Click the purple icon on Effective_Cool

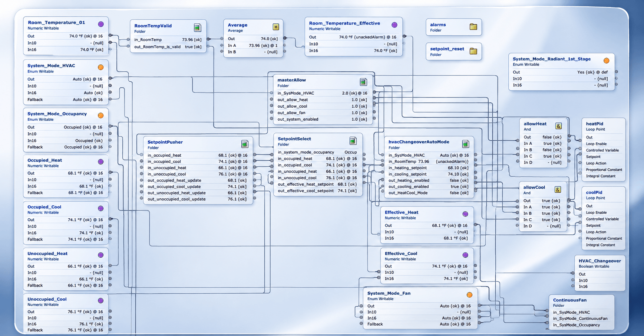pyautogui.click(x=465, y=255)
